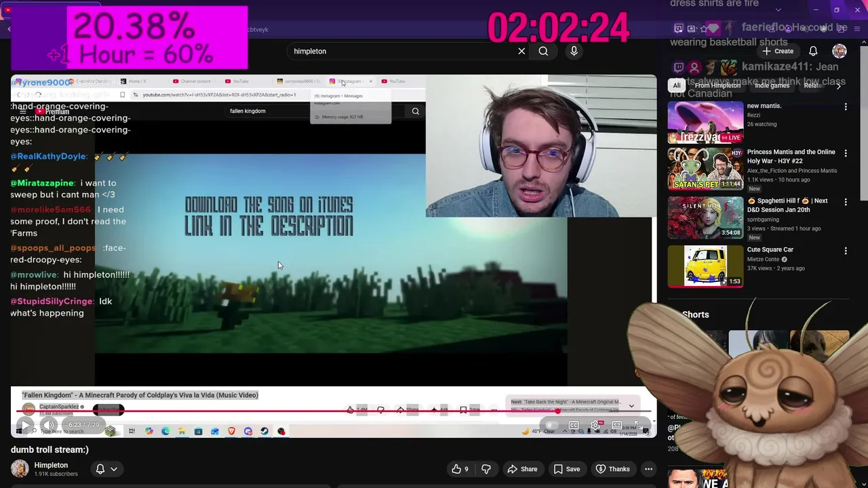Click Steam icon in streamed taskbar
The image size is (868, 488).
pyautogui.click(x=264, y=431)
